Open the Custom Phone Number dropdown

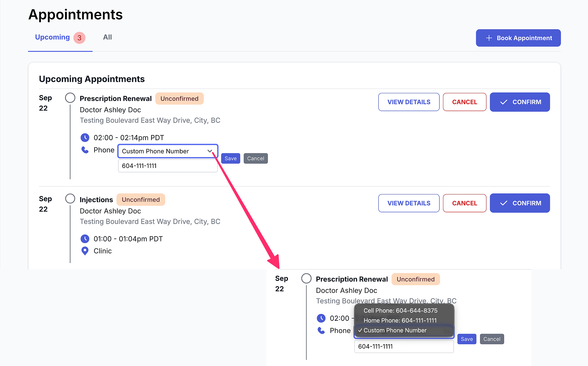pyautogui.click(x=168, y=151)
